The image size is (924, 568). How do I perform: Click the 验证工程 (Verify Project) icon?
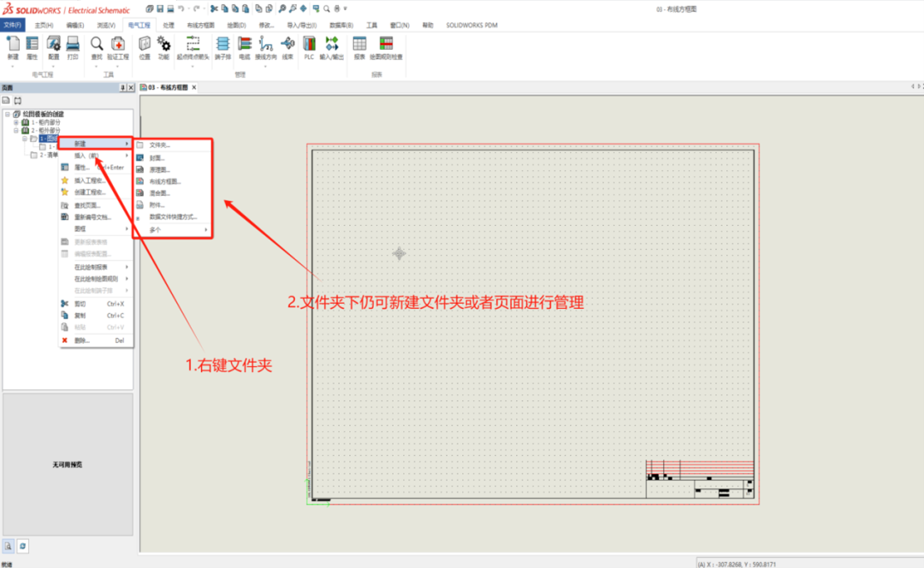[118, 44]
